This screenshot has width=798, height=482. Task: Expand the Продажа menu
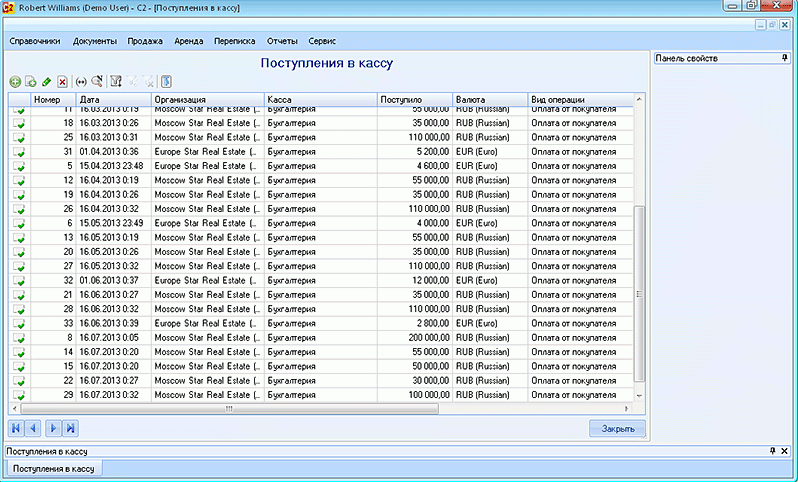point(148,41)
